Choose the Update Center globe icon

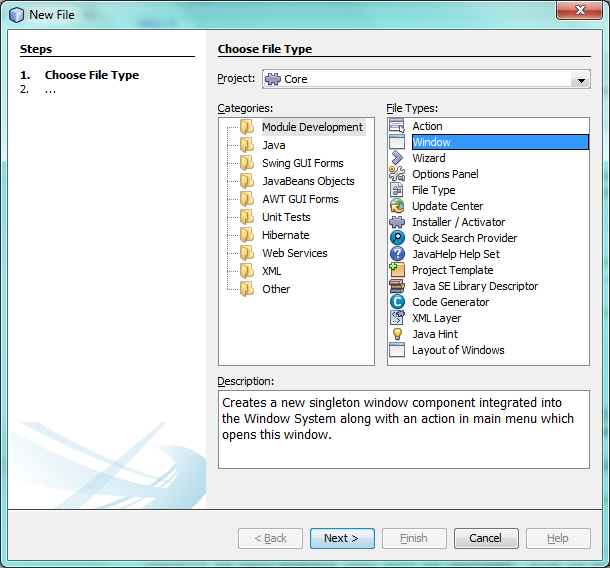tap(396, 206)
